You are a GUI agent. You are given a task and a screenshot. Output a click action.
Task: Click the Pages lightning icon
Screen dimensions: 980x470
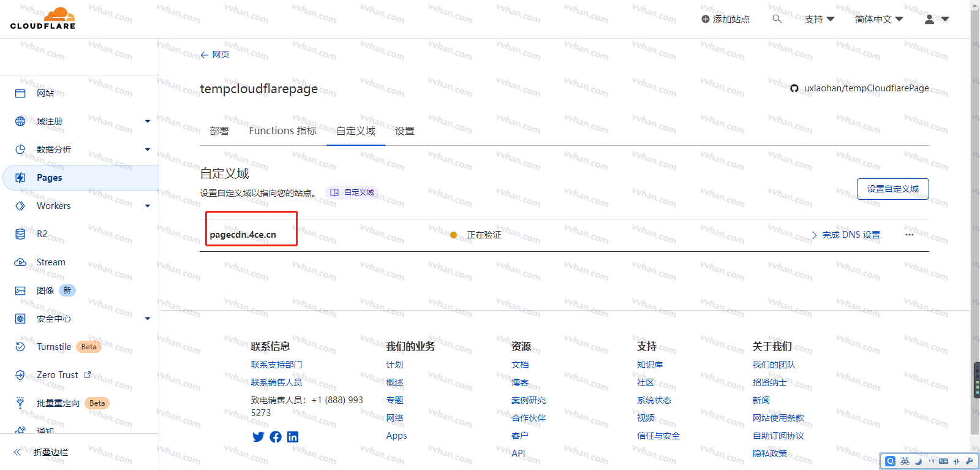pyautogui.click(x=20, y=178)
